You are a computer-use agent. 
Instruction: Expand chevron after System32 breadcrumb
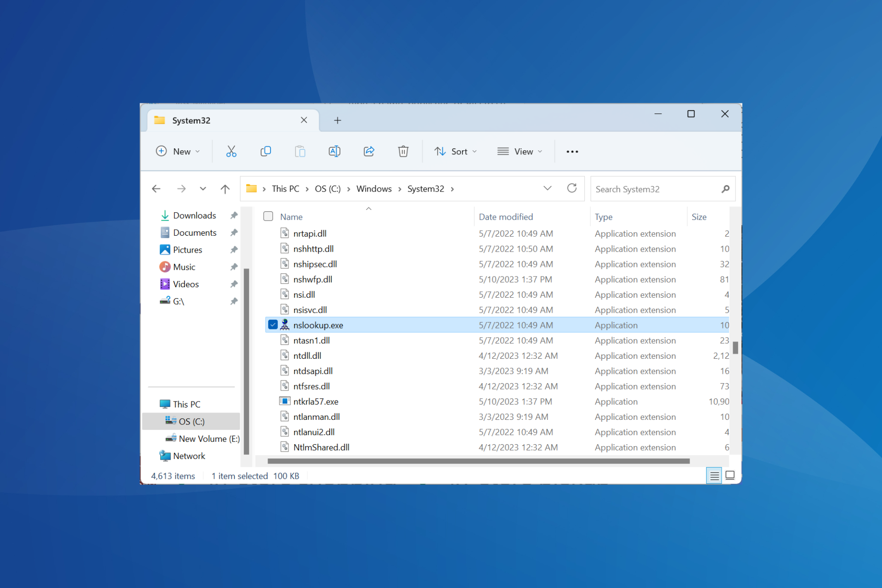452,189
